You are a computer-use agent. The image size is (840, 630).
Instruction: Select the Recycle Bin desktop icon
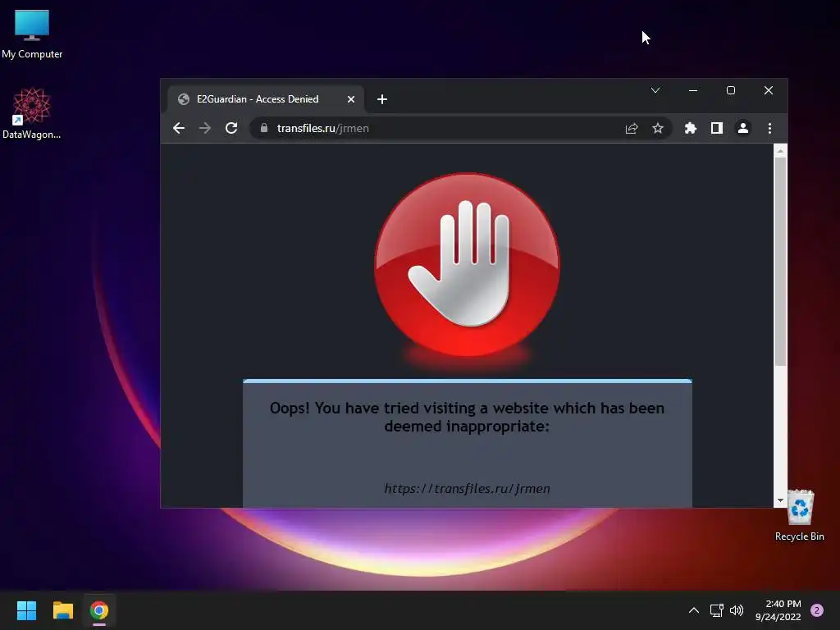799,515
